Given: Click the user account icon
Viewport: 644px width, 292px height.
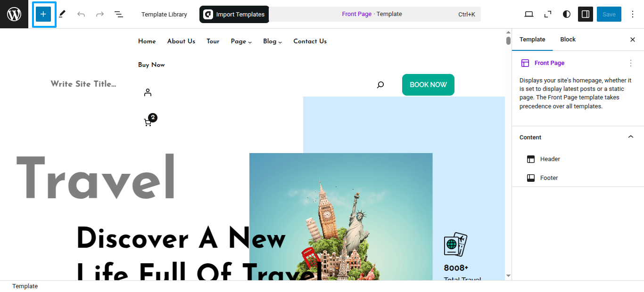Looking at the screenshot, I should (x=148, y=92).
